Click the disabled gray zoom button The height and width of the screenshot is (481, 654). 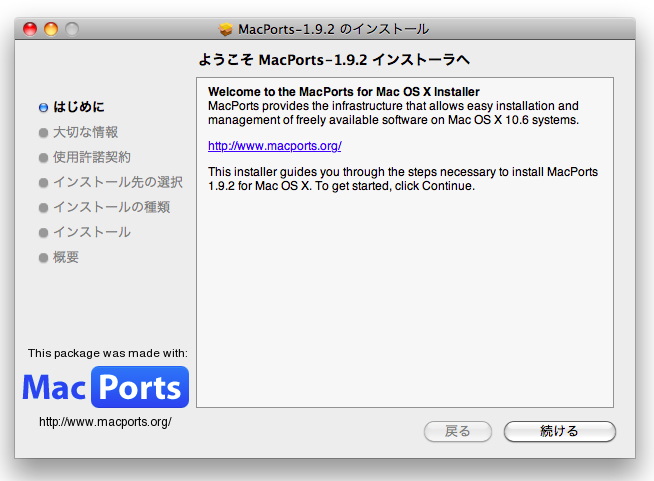pos(72,29)
